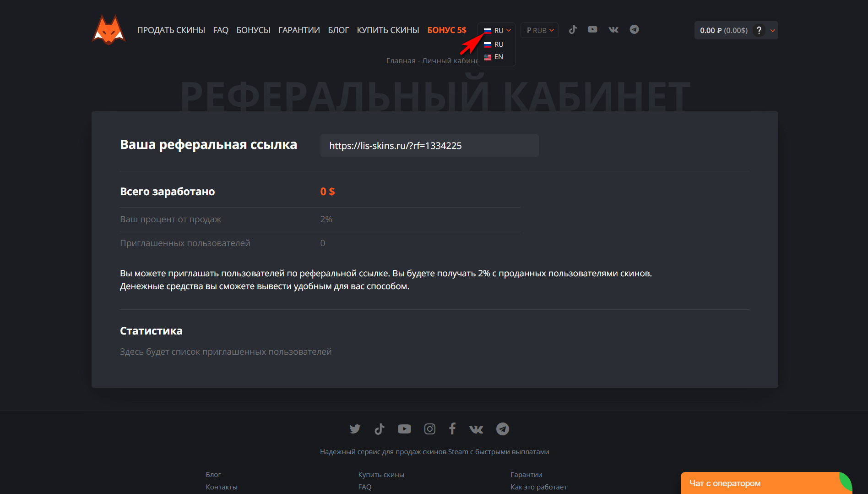Open the header Telegram icon

click(634, 29)
